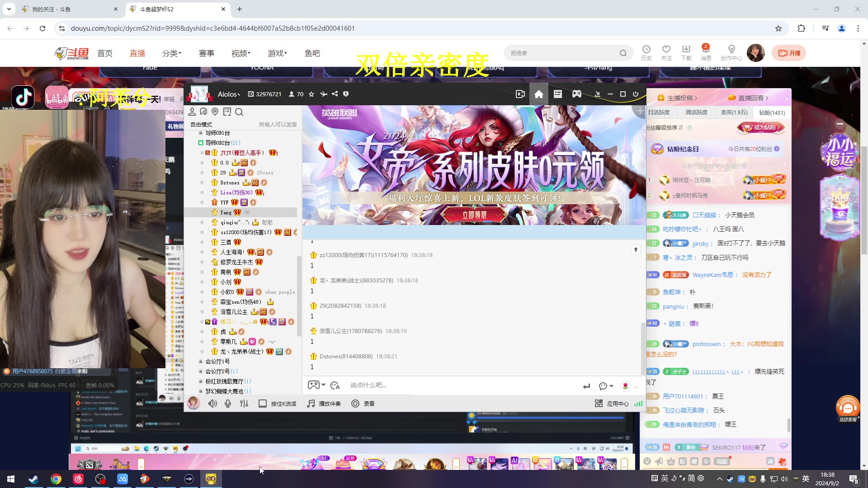
Task: Open the 视频 navigation dropdown
Action: [241, 53]
